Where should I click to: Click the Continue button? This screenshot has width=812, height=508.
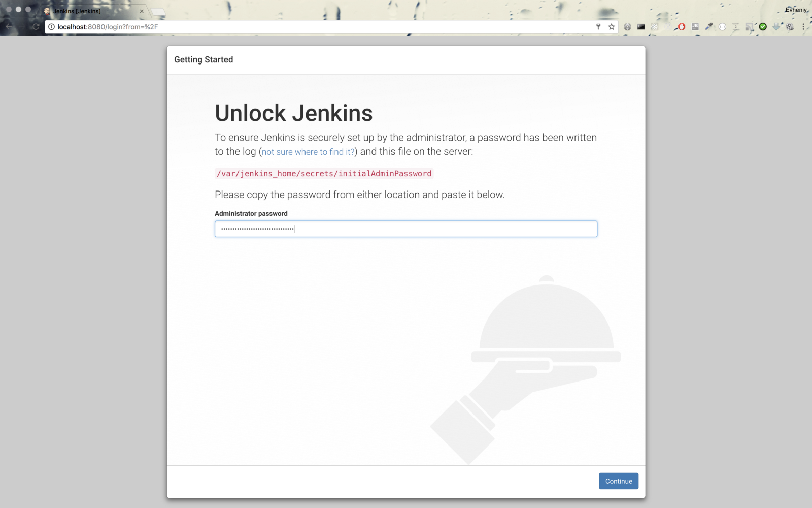pos(618,481)
